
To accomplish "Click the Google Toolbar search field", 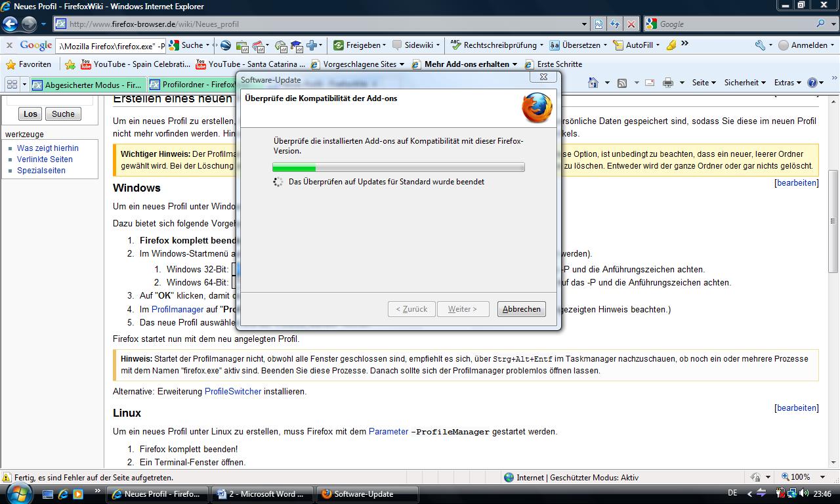I will 111,45.
